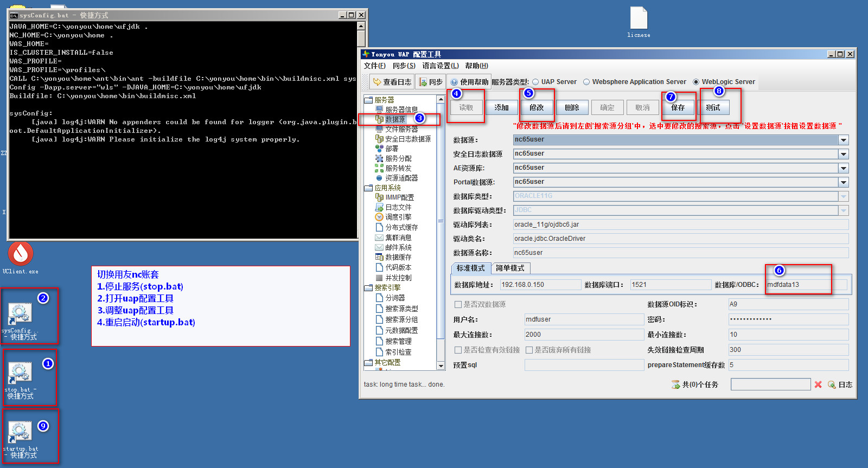Select the licnese file on desktop

click(x=639, y=18)
